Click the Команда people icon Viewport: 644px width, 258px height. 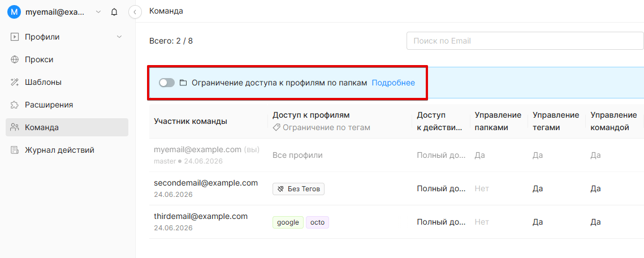15,127
